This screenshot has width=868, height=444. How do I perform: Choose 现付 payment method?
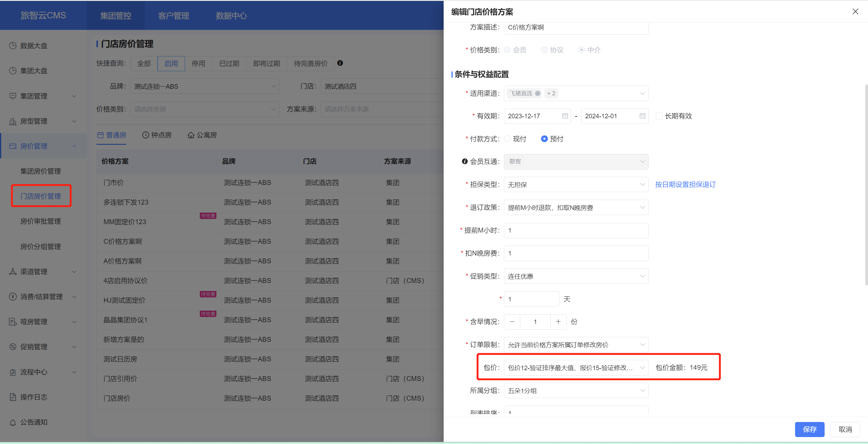point(507,139)
